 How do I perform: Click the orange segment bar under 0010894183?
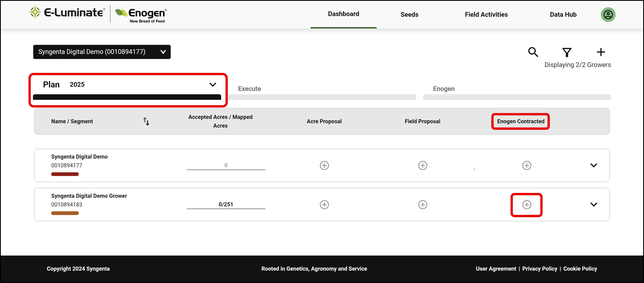pos(65,213)
